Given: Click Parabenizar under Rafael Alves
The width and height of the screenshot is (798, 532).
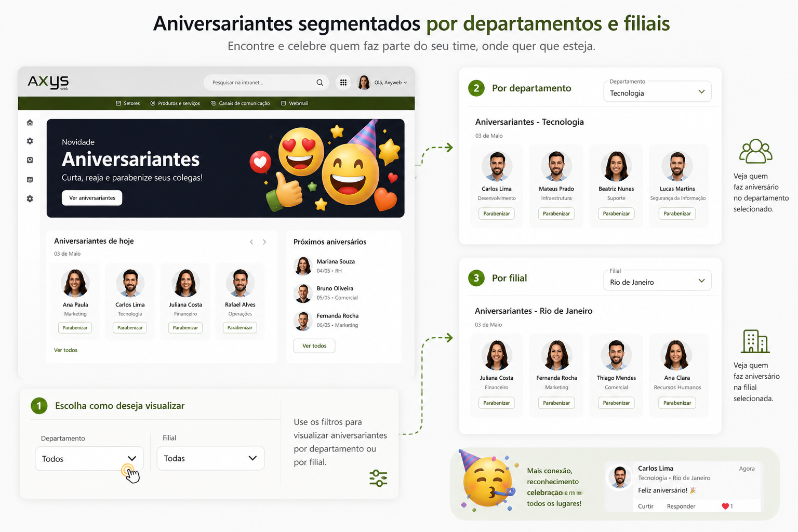Looking at the screenshot, I should point(240,328).
